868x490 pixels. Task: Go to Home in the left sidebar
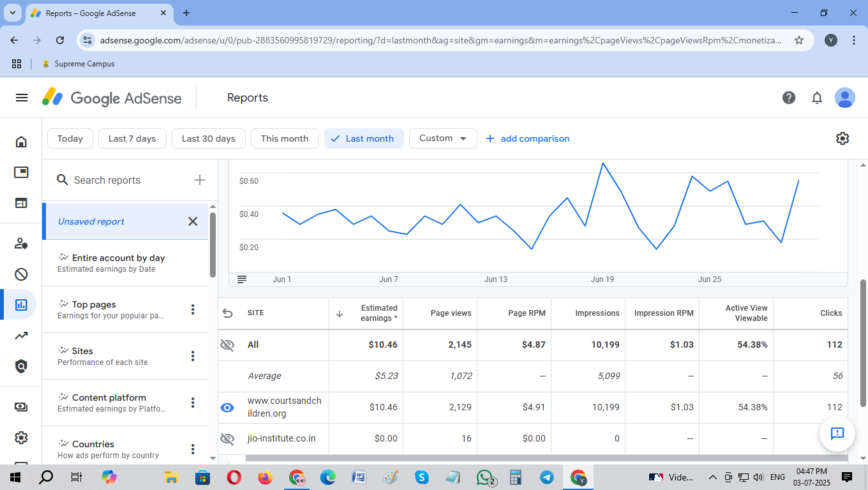[21, 142]
